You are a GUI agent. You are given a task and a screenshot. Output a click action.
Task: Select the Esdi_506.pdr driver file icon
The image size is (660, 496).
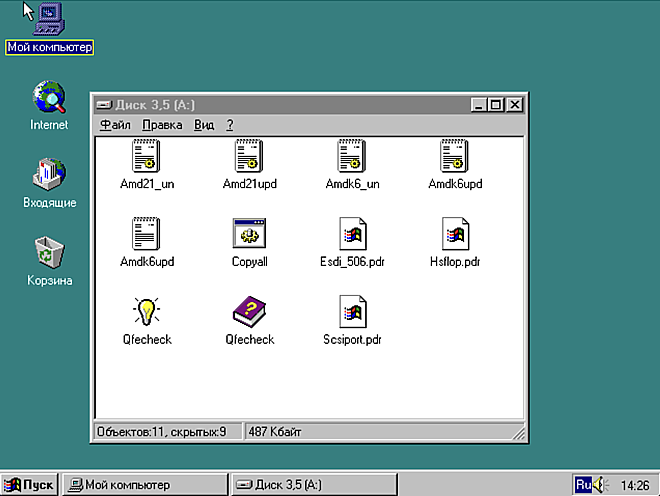pyautogui.click(x=353, y=234)
